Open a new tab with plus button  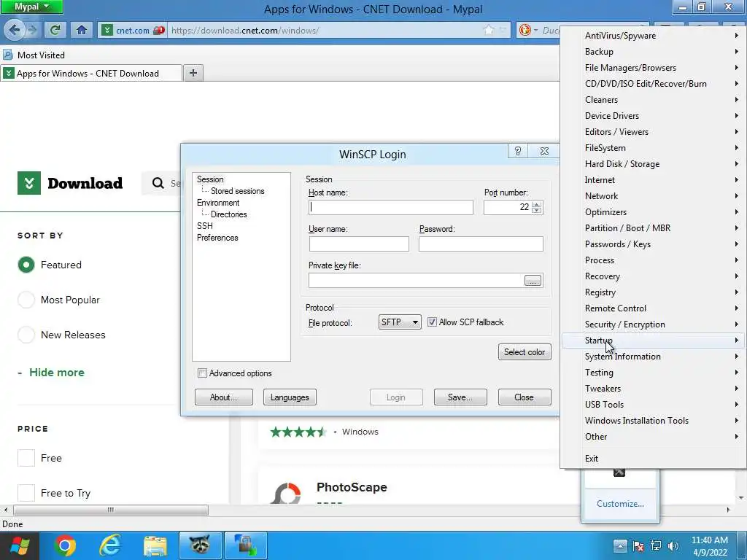click(193, 73)
